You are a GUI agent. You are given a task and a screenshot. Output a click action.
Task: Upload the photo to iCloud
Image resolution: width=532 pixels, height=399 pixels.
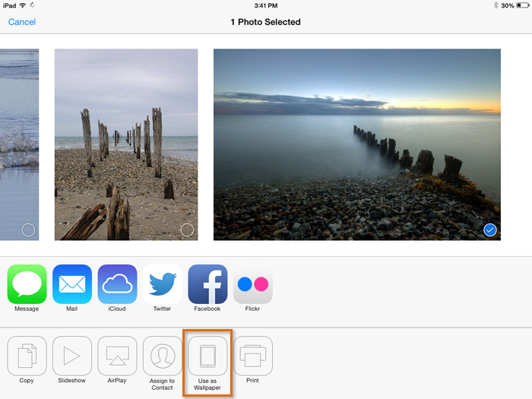click(x=117, y=284)
